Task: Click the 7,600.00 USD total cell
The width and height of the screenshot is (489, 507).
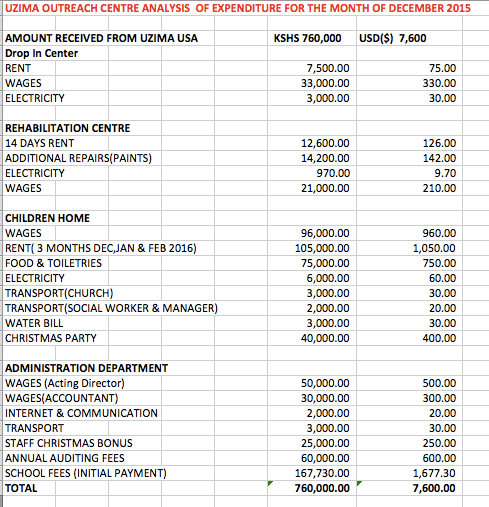Action: tap(434, 488)
